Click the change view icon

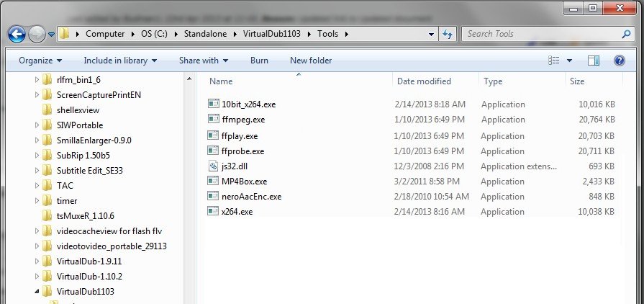coord(553,61)
